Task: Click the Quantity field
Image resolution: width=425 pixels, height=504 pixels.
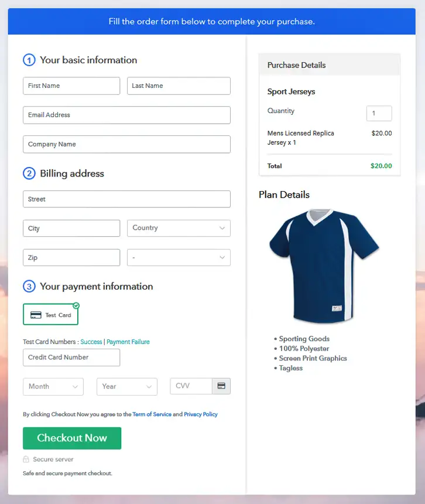Action: (379, 114)
